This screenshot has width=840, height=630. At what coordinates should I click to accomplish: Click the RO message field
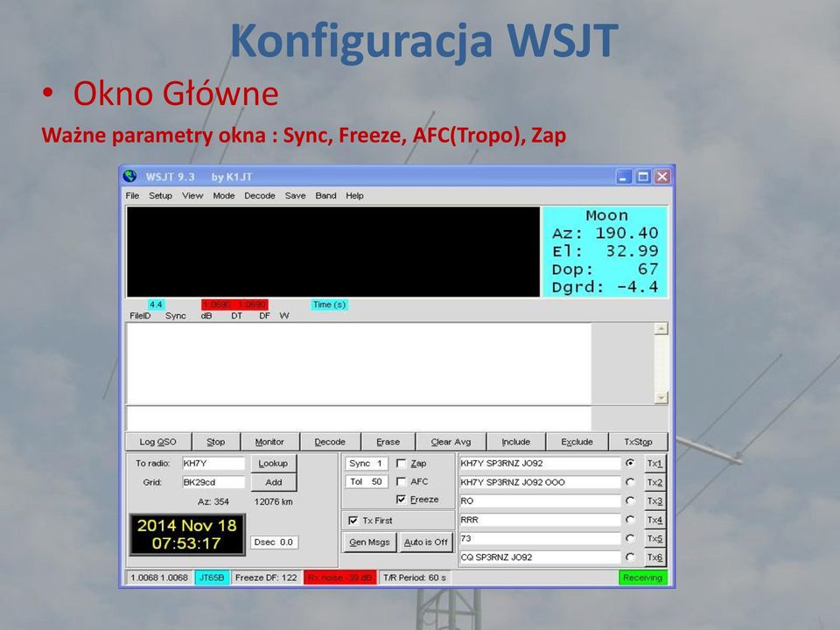(540, 500)
